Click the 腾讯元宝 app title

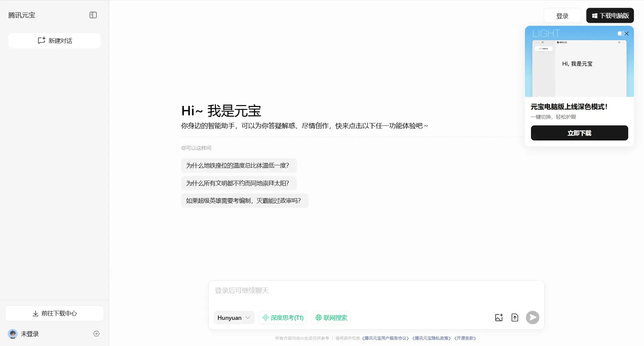[21, 15]
